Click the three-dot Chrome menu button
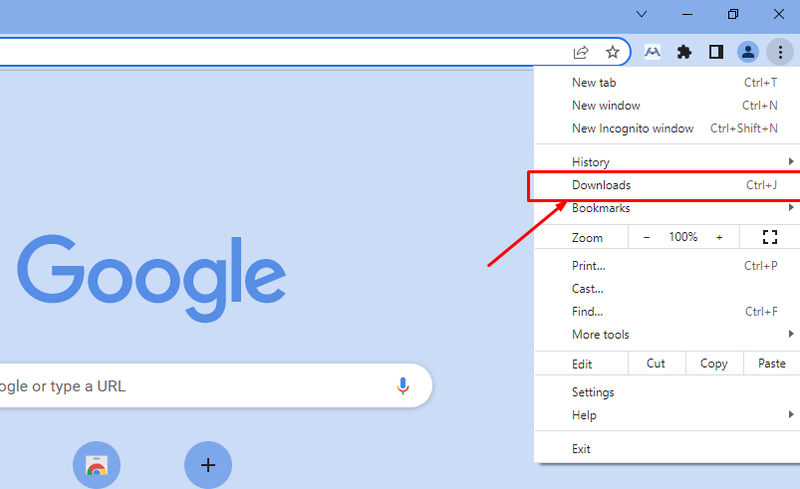800x489 pixels. coord(780,52)
